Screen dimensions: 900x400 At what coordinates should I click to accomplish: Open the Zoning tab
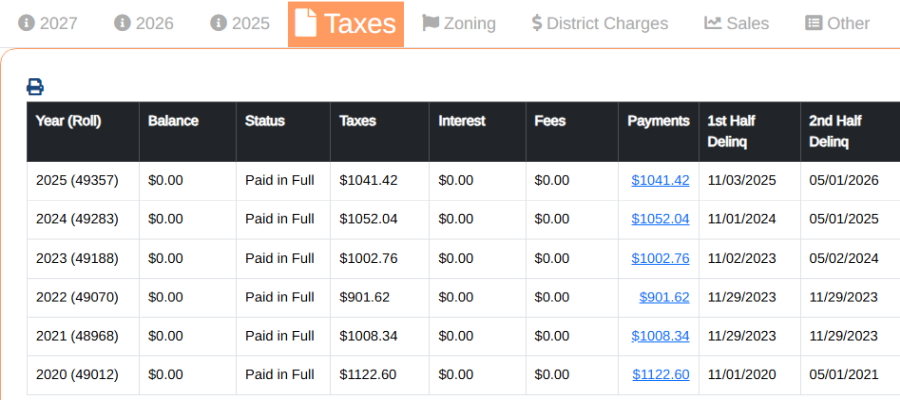coord(459,24)
